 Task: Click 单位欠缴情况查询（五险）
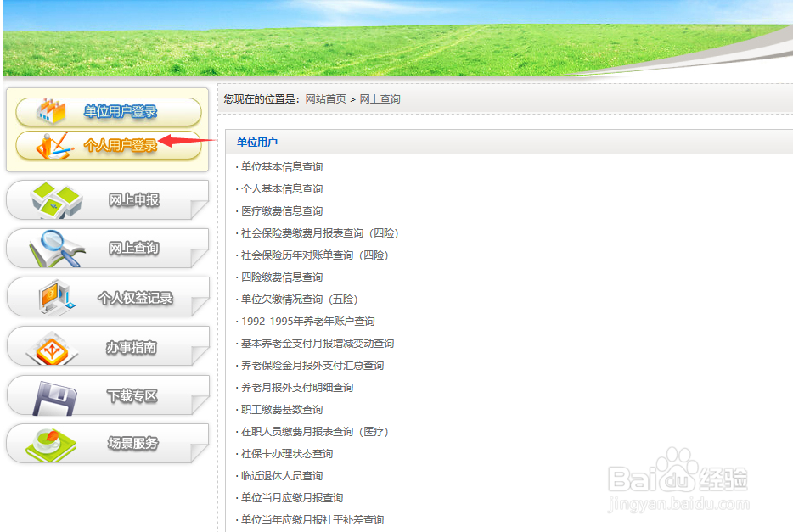pyautogui.click(x=297, y=299)
